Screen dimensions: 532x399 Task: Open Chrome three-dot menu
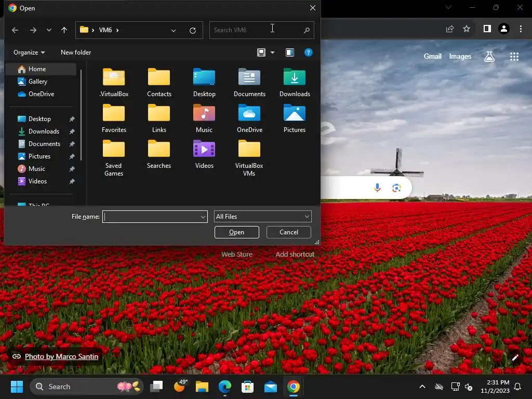click(521, 29)
